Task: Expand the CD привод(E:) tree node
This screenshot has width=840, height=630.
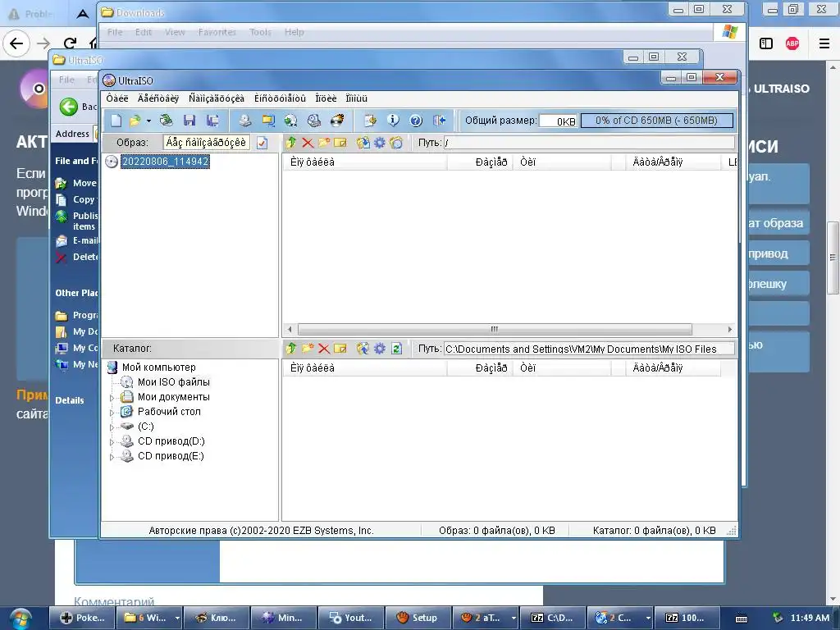Action: (112, 457)
